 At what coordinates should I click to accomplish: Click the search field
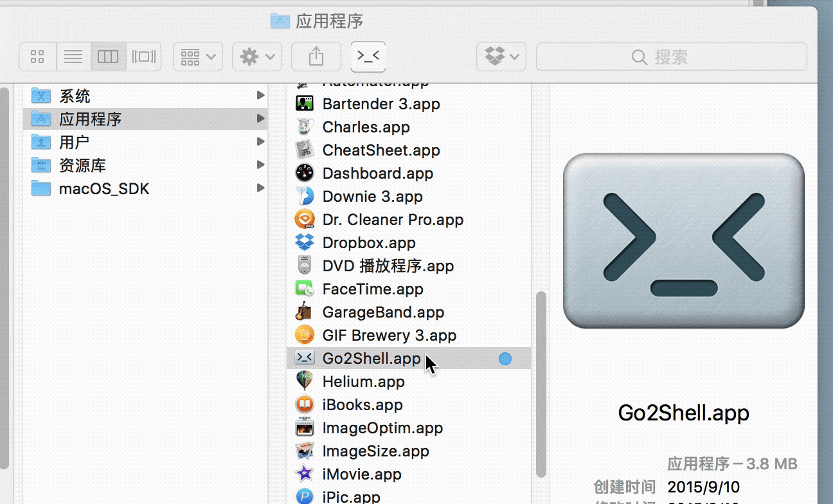click(672, 57)
